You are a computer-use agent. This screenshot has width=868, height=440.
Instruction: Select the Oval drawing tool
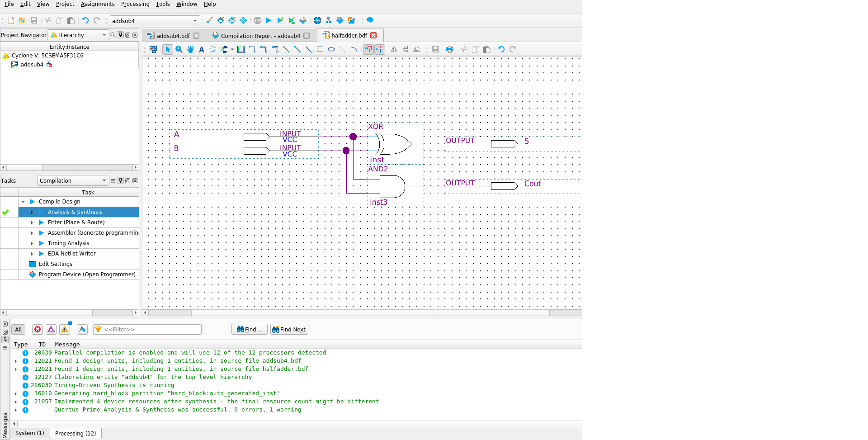point(331,49)
